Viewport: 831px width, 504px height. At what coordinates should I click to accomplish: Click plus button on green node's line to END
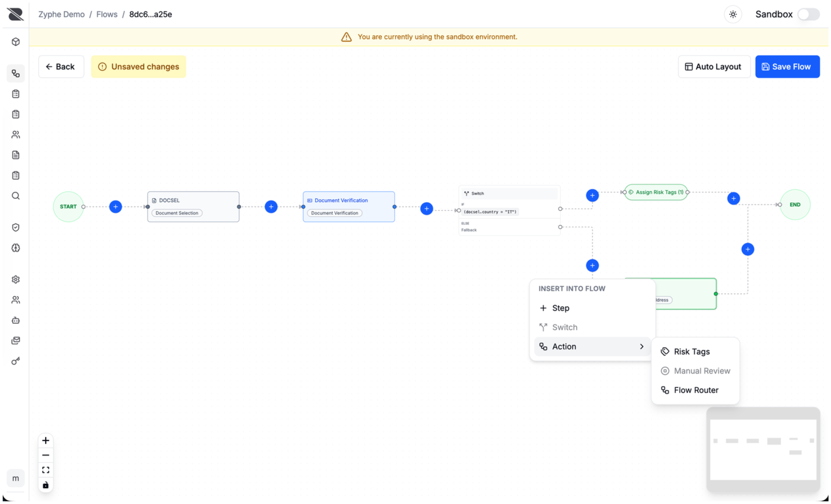(x=748, y=249)
